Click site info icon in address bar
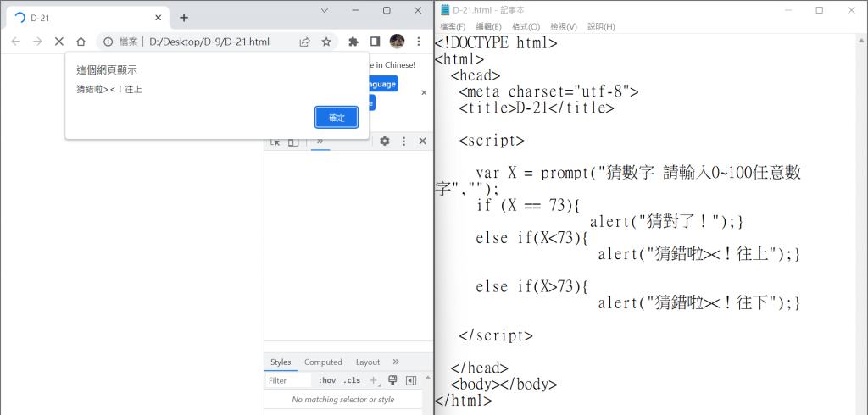 tap(108, 41)
